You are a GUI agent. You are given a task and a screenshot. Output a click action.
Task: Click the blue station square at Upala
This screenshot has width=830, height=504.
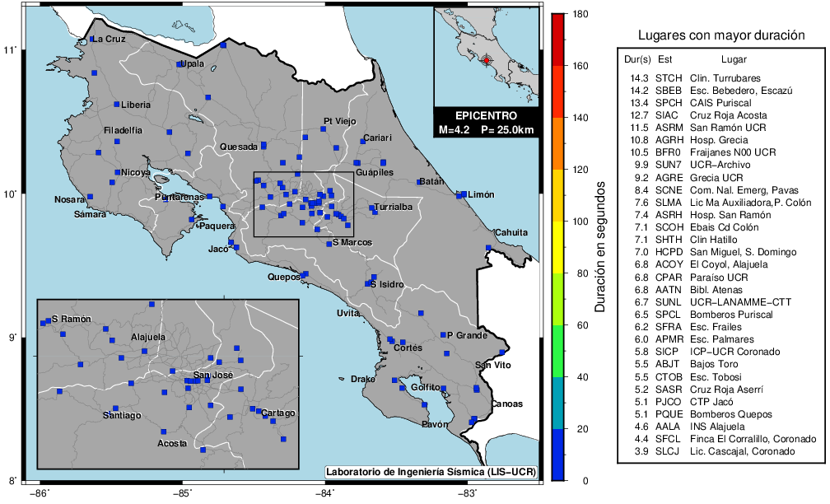tap(180, 63)
